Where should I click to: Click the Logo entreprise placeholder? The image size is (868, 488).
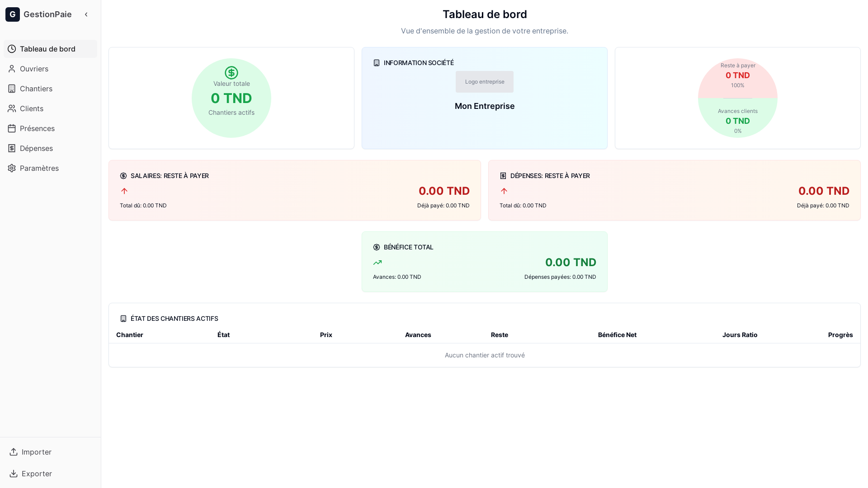click(485, 82)
